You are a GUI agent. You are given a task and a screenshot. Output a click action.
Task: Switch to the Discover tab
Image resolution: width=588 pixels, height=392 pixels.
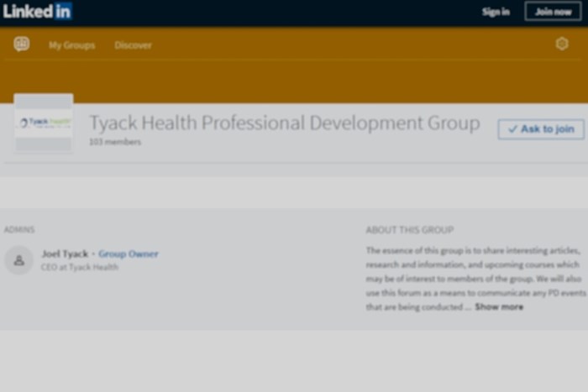[x=133, y=45]
